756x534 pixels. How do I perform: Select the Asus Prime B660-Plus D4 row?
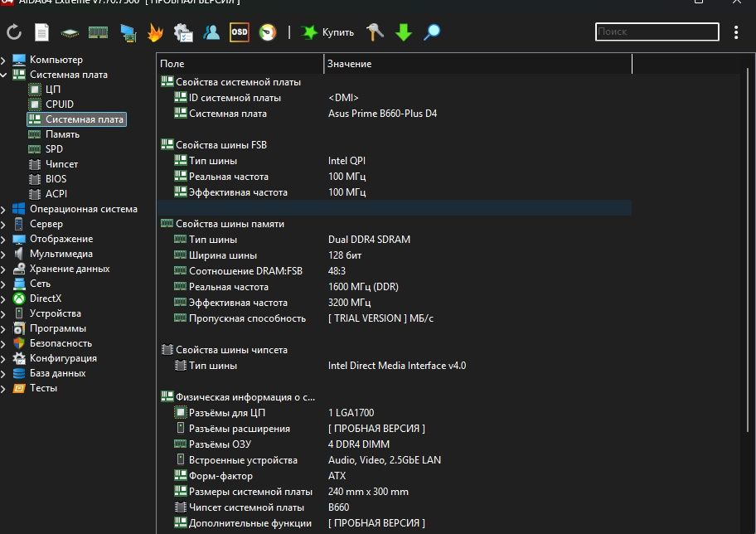pyautogui.click(x=395, y=114)
